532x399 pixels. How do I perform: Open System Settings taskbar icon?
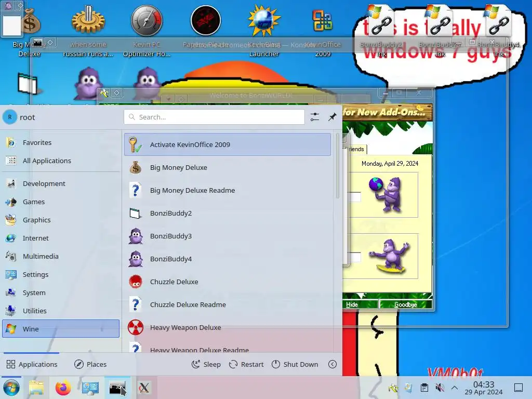(x=90, y=388)
